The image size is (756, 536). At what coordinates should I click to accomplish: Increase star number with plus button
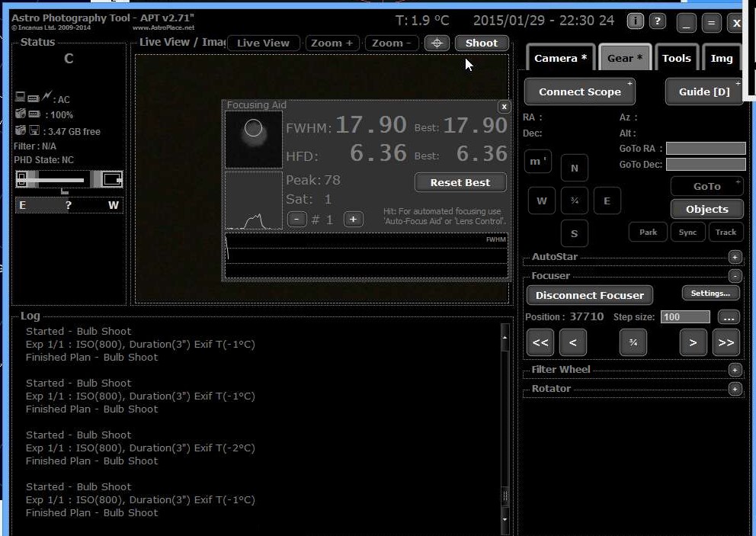point(353,220)
